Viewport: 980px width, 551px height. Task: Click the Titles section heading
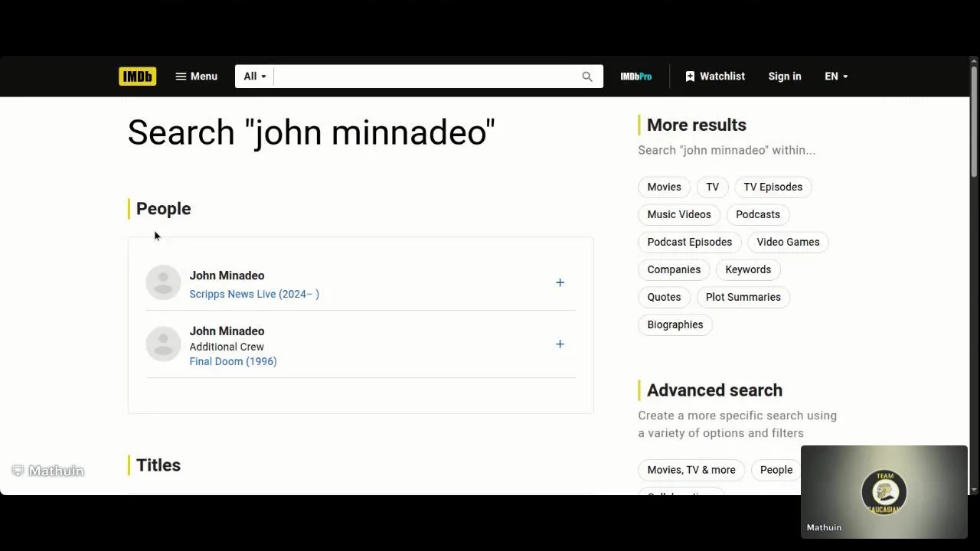(x=158, y=465)
